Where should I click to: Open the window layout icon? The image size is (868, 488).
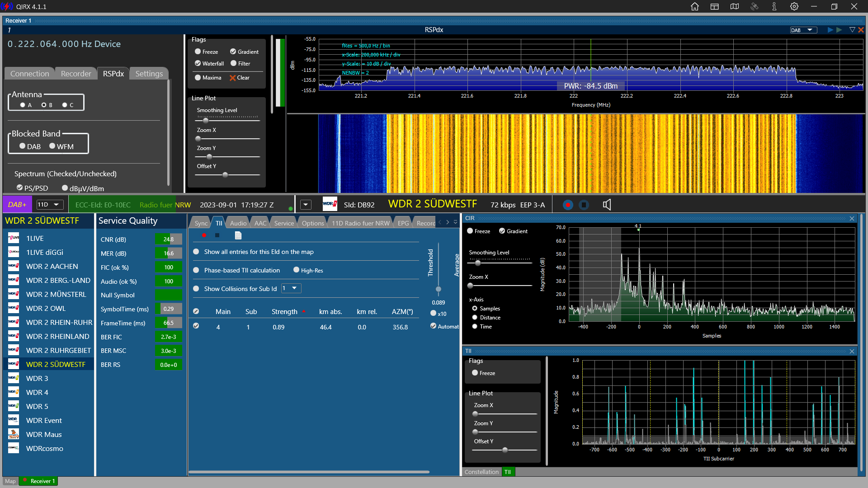tap(715, 6)
